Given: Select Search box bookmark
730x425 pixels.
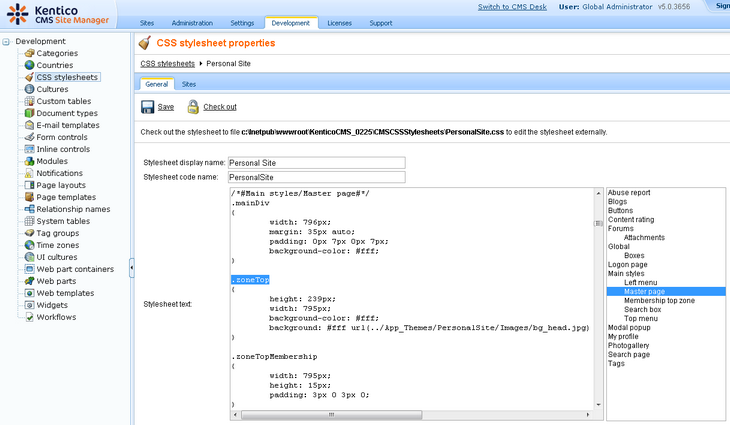Looking at the screenshot, I should point(642,310).
